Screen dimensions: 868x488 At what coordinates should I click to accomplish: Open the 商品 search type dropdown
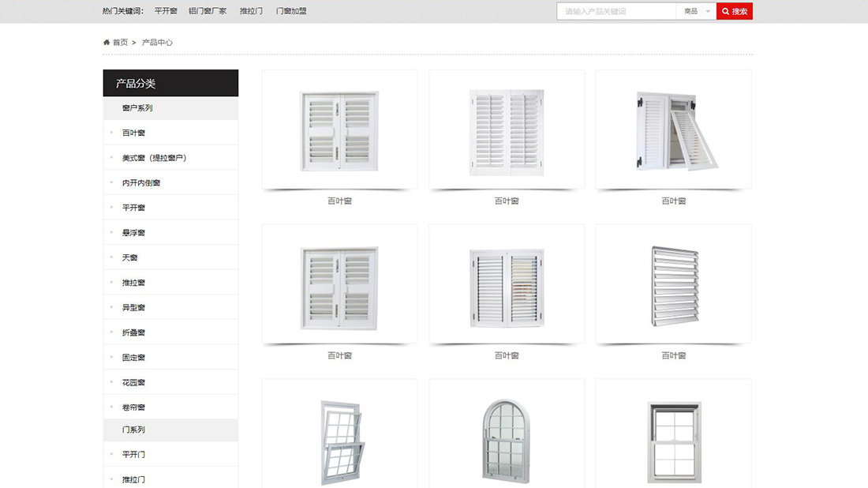[696, 11]
